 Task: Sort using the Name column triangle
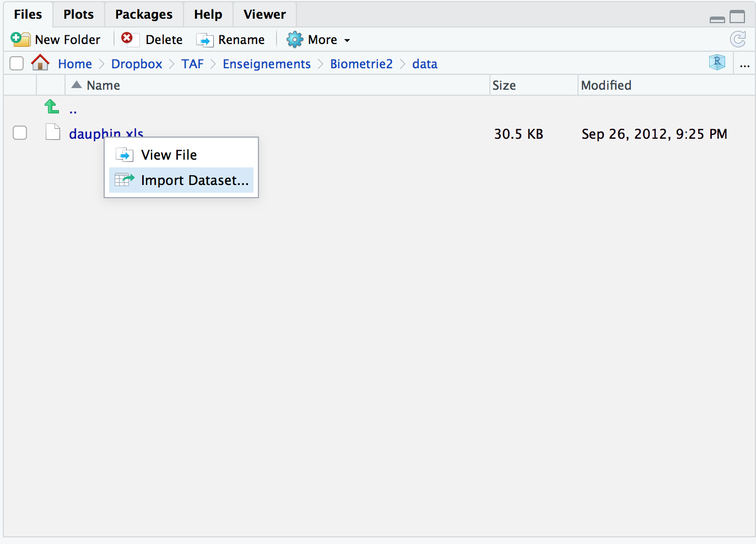pos(77,85)
